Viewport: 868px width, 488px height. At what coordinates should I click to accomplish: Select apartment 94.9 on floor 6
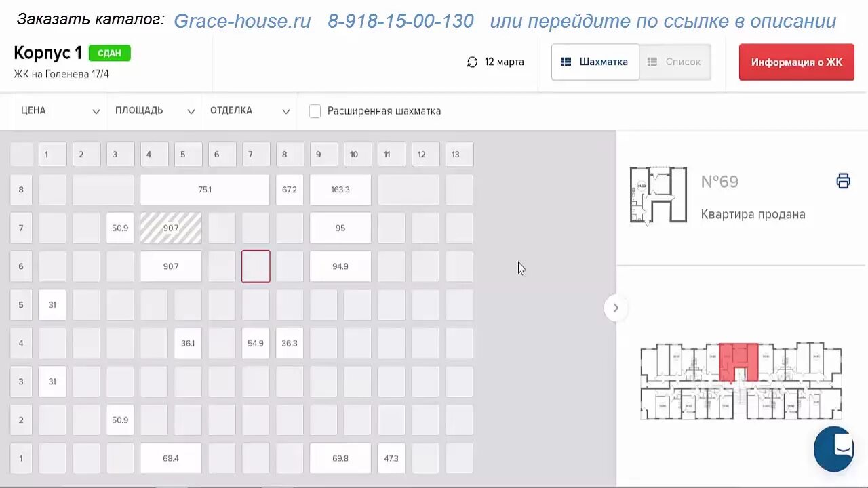(340, 266)
